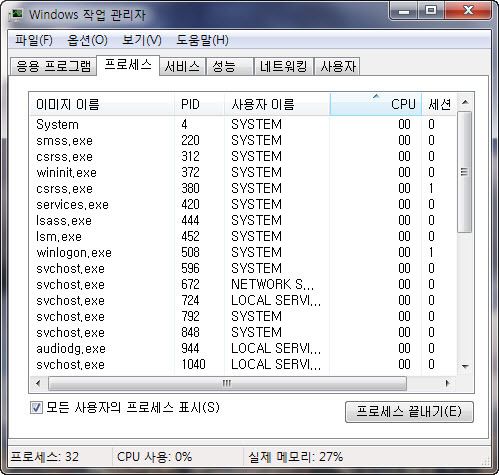Sort by 이미지 이름 column header
This screenshot has width=499, height=475.
pos(102,104)
